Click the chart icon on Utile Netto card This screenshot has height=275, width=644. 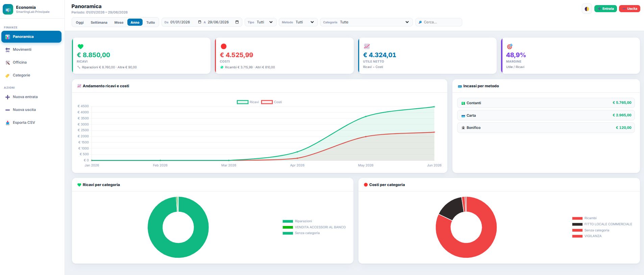click(x=367, y=46)
